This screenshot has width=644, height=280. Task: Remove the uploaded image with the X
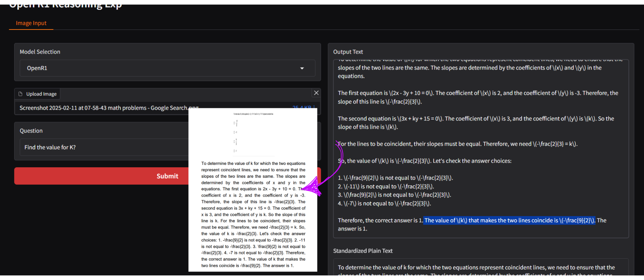pyautogui.click(x=316, y=93)
